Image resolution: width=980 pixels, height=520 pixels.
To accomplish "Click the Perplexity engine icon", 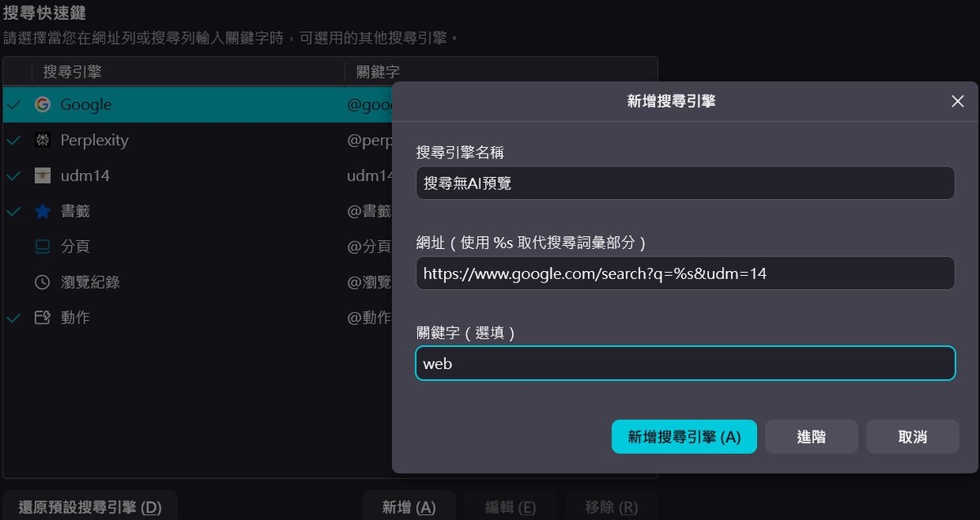I will click(42, 140).
